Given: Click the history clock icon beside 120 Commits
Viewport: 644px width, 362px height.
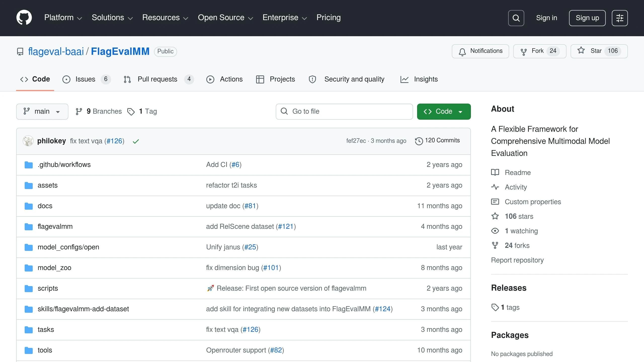Looking at the screenshot, I should click(x=419, y=141).
